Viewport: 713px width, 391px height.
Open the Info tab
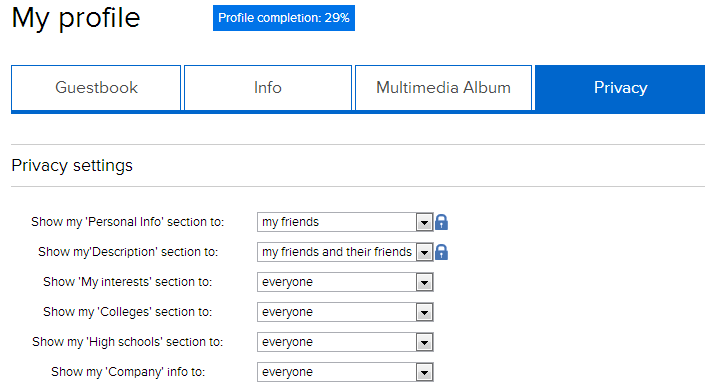click(x=268, y=88)
